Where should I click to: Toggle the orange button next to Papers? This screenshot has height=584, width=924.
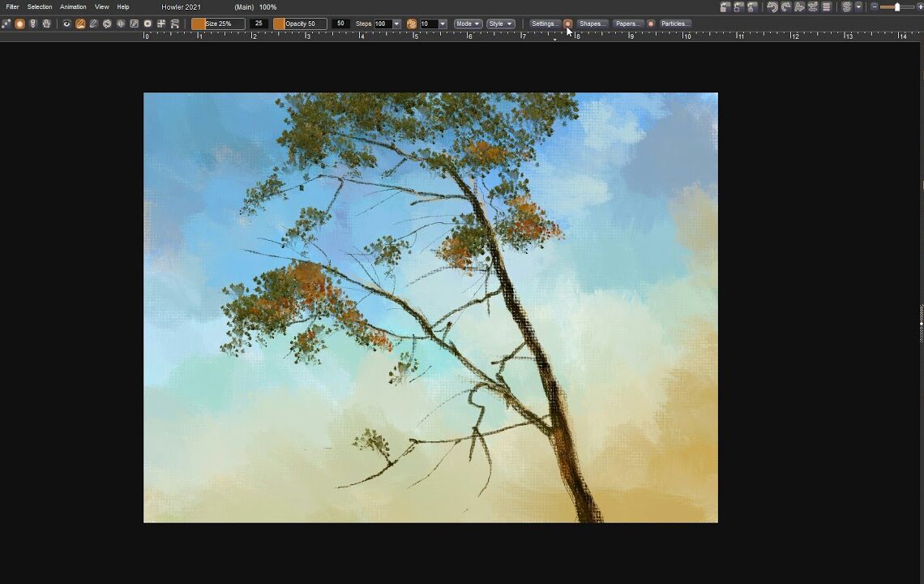point(651,24)
